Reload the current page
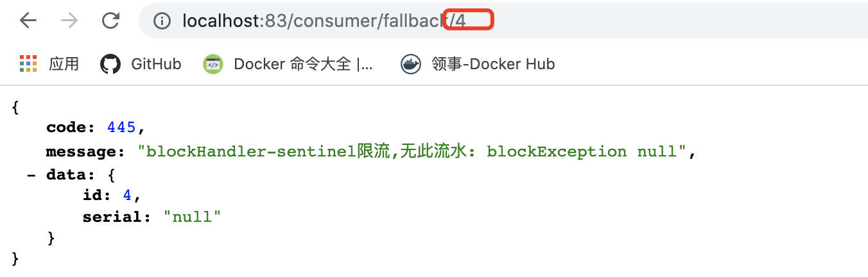Viewport: 868px width, 277px height. 111,21
